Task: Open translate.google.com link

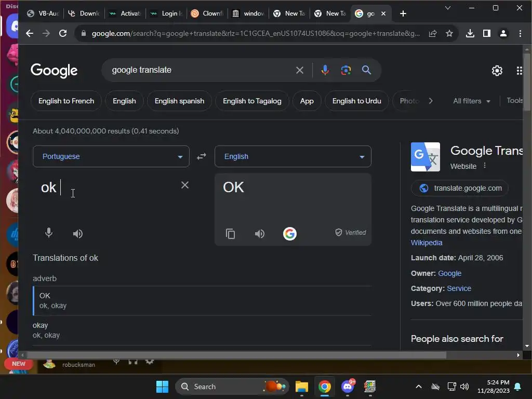Action: [x=459, y=188]
